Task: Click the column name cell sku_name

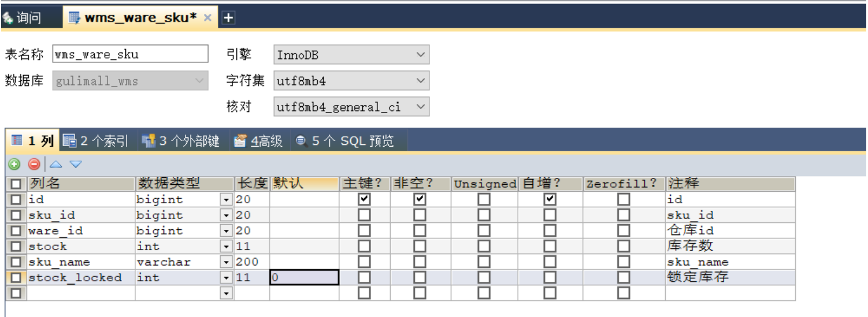Action: tap(81, 262)
